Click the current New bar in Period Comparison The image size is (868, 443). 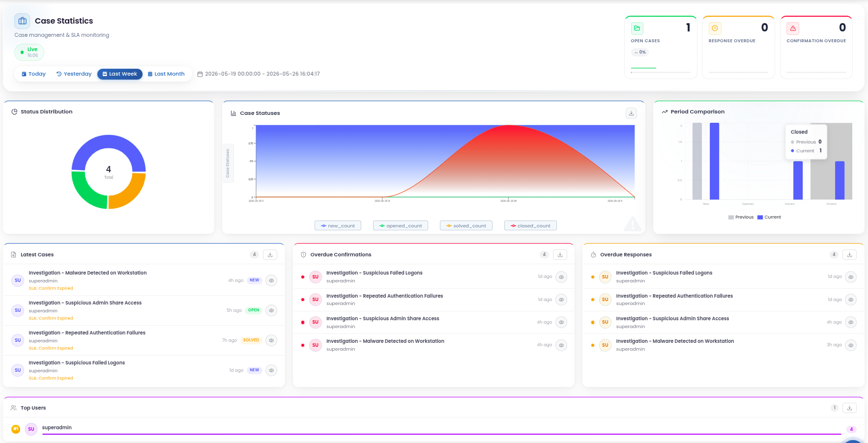pos(714,161)
